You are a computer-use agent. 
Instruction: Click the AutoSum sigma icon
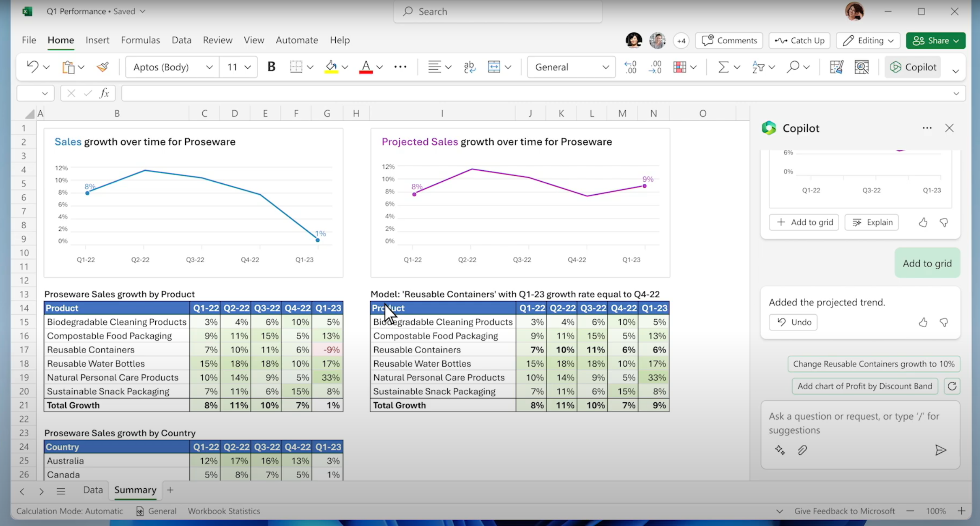coord(723,67)
